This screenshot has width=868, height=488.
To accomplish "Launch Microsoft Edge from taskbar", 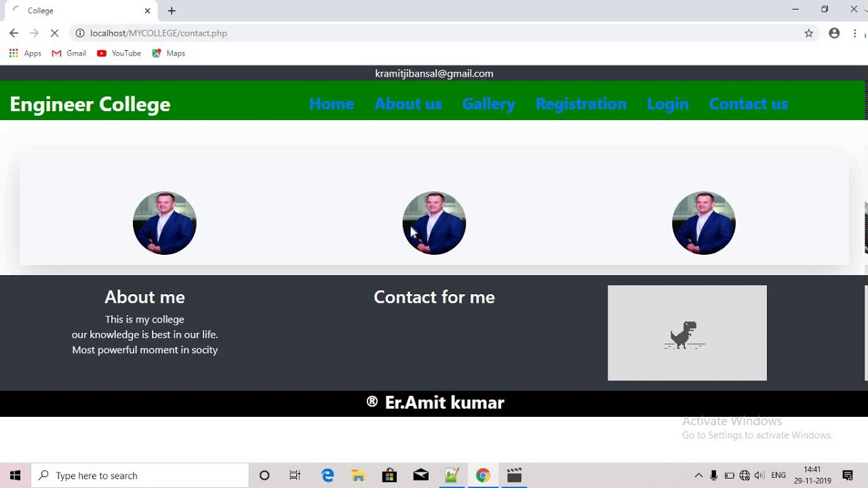I will click(328, 475).
